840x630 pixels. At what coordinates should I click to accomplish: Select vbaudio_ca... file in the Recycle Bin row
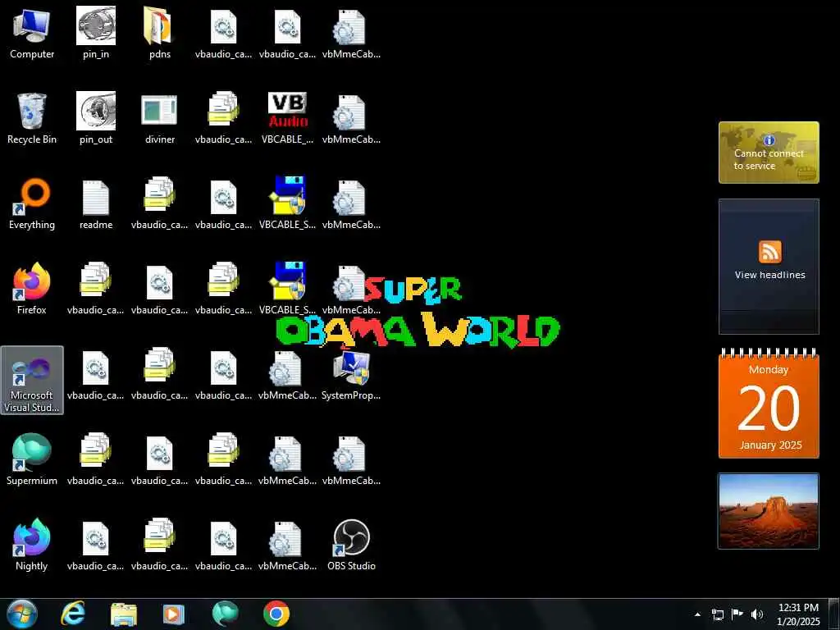coord(223,118)
